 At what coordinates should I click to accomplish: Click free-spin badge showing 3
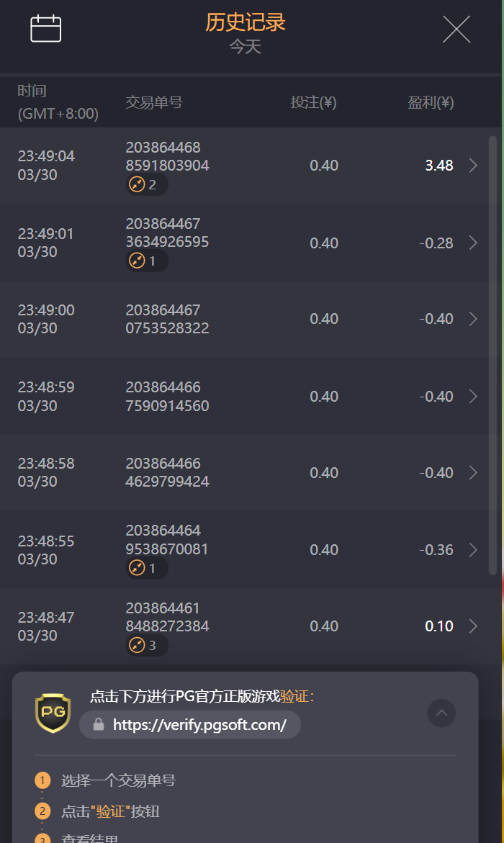pos(146,645)
